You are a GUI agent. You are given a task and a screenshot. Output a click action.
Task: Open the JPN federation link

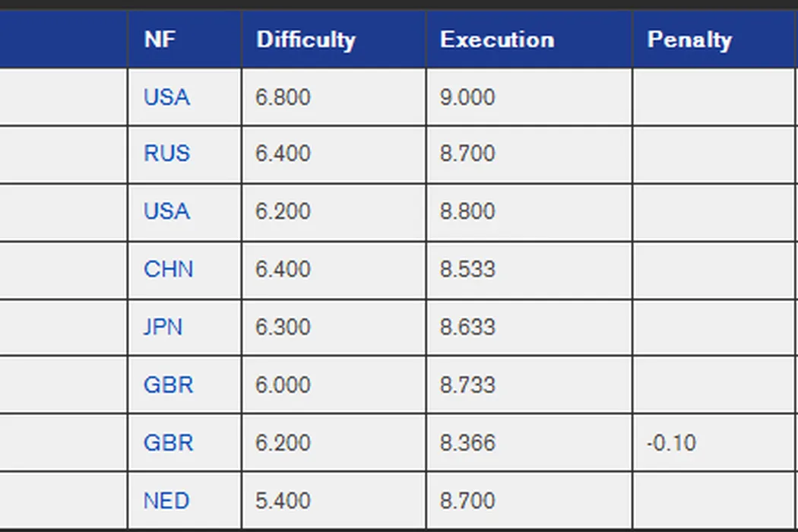[163, 327]
